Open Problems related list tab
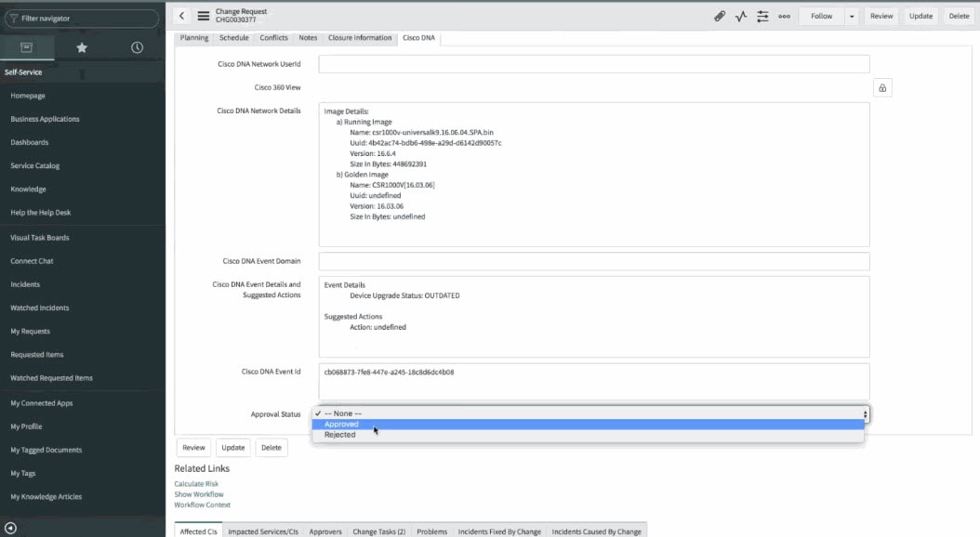Viewport: 980px width, 537px height. click(x=431, y=531)
